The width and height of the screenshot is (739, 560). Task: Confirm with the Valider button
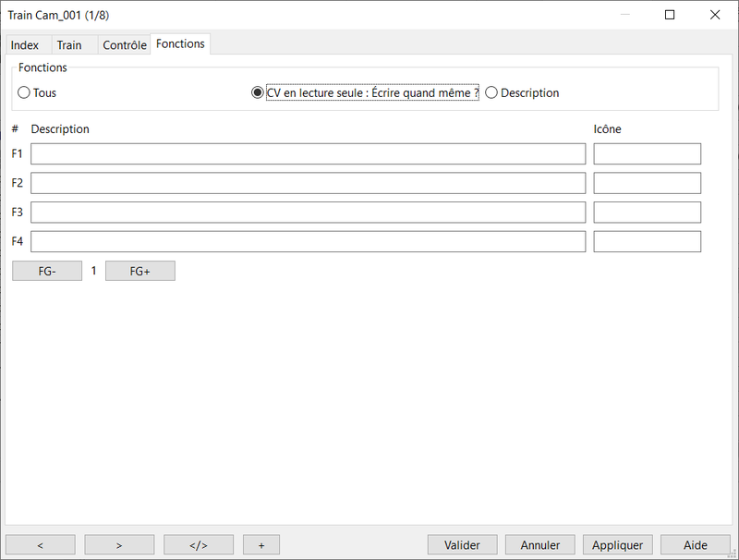point(462,545)
